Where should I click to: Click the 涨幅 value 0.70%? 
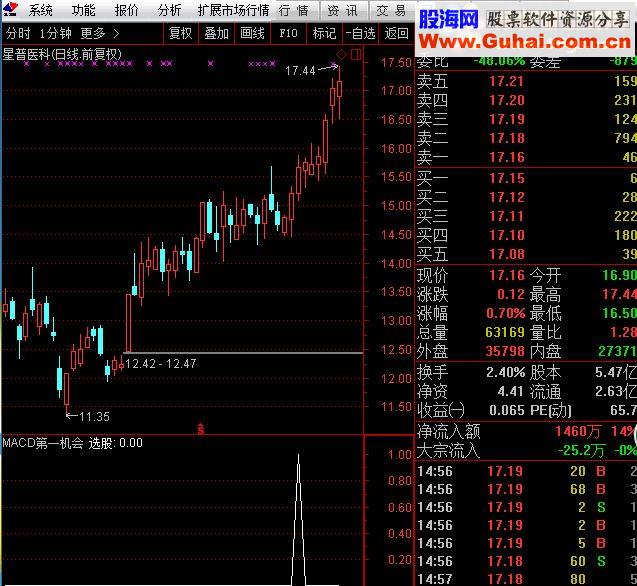coord(506,313)
